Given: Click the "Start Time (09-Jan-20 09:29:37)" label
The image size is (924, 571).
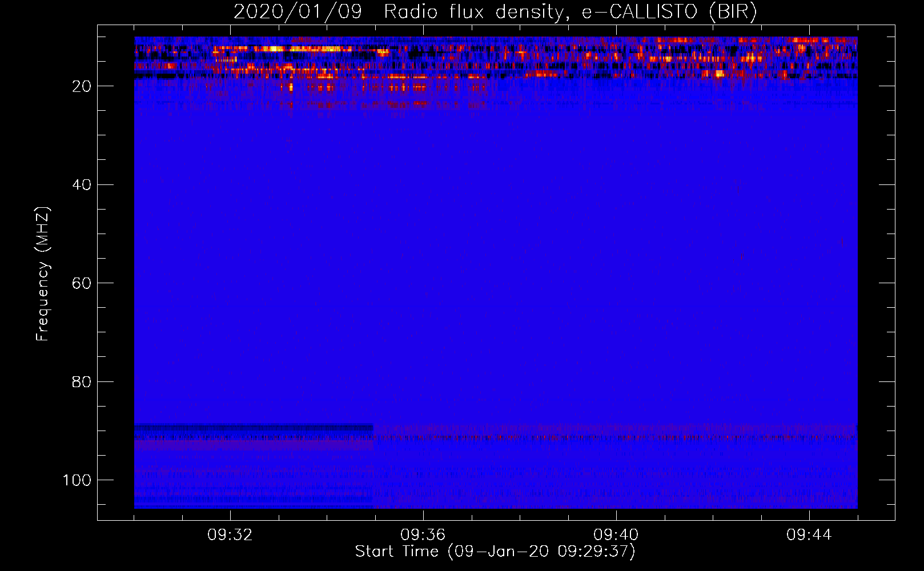Looking at the screenshot, I should click(x=495, y=552).
